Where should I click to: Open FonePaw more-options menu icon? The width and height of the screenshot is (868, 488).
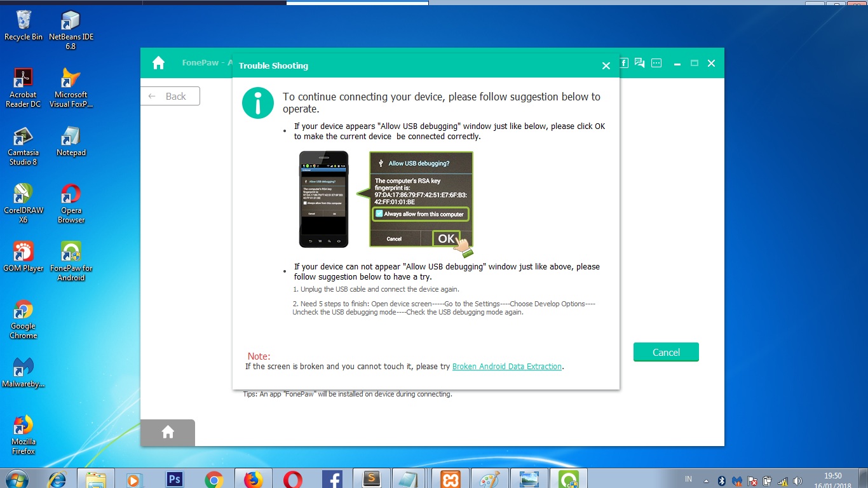pos(656,63)
